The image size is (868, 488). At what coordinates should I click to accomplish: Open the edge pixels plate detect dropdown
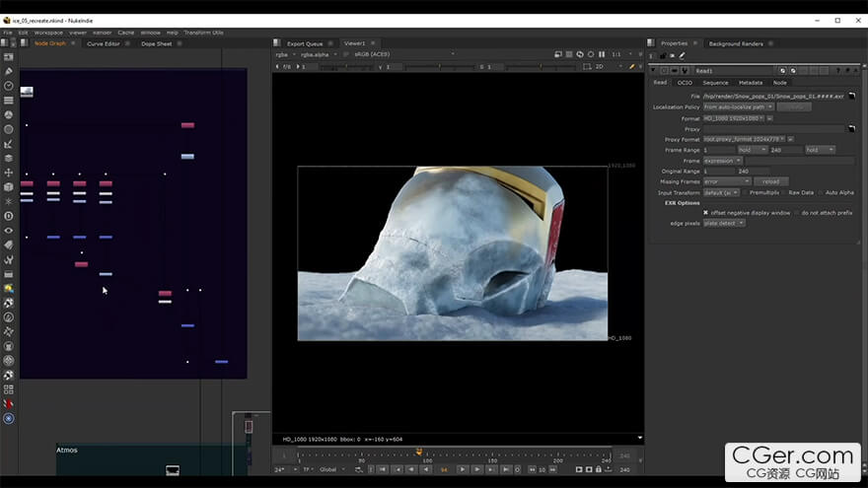pos(724,223)
